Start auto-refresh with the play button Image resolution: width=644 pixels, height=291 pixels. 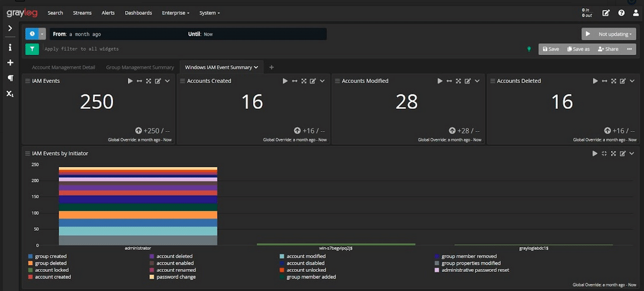pyautogui.click(x=587, y=34)
